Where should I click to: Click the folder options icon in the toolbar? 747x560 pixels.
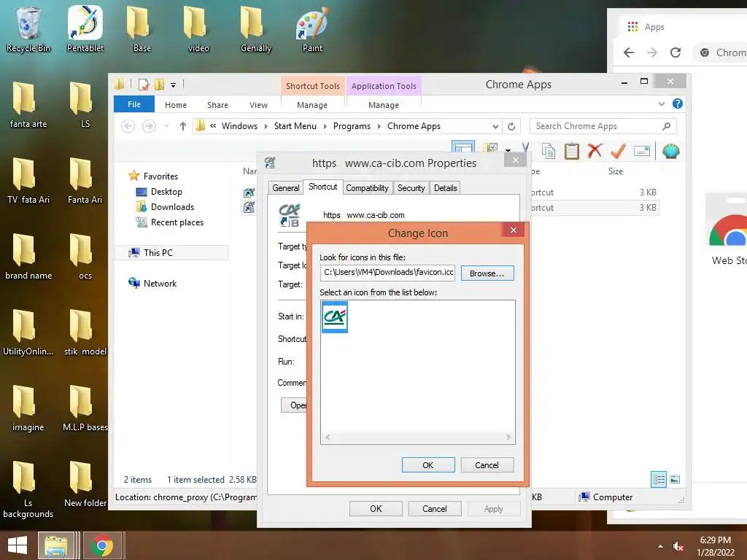point(491,148)
